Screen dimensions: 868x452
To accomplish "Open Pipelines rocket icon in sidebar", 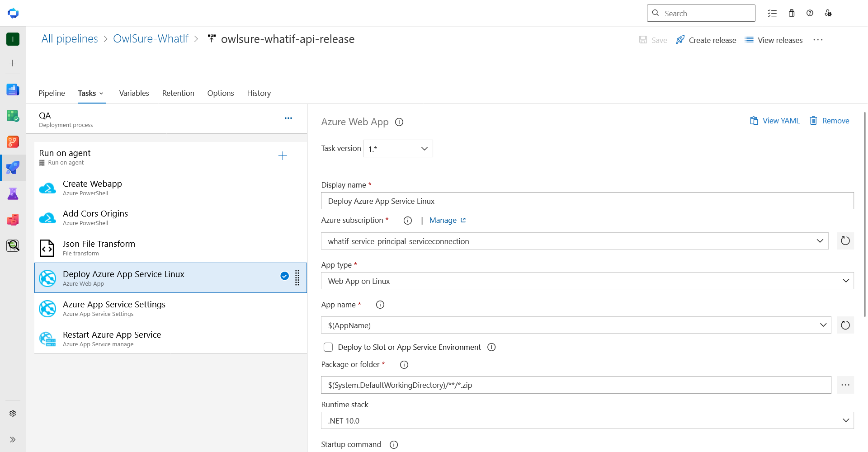I will (x=13, y=168).
